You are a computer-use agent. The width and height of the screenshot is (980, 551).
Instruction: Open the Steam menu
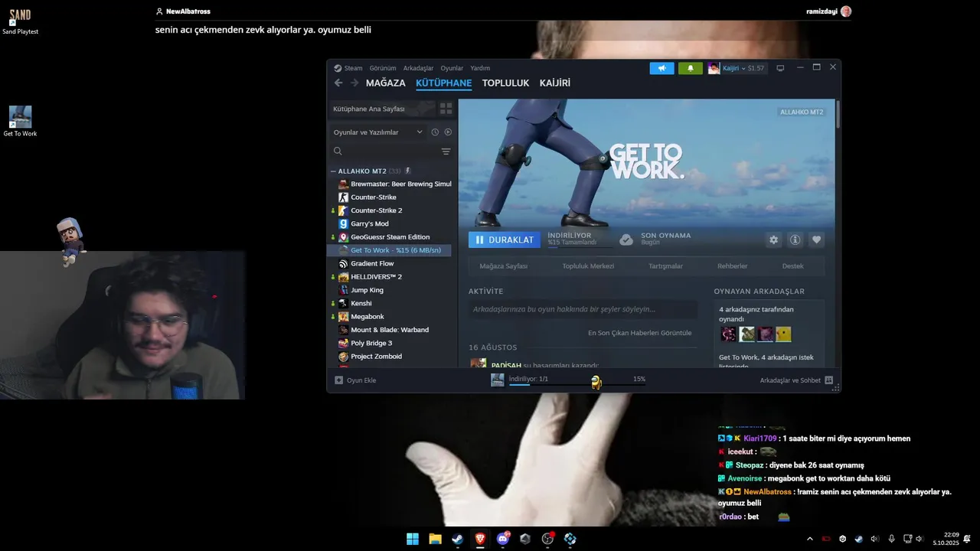point(348,68)
